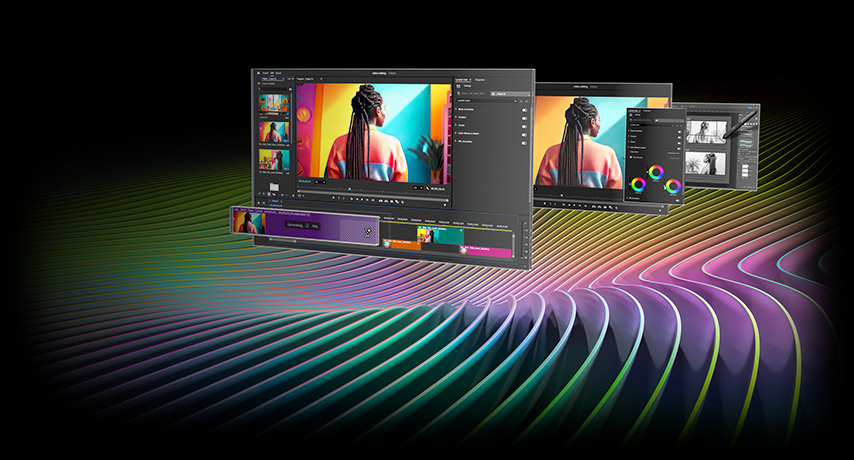Image resolution: width=854 pixels, height=460 pixels.
Task: Toggle Color Wheels switch in floating Lumetri panel
Action: point(680,149)
